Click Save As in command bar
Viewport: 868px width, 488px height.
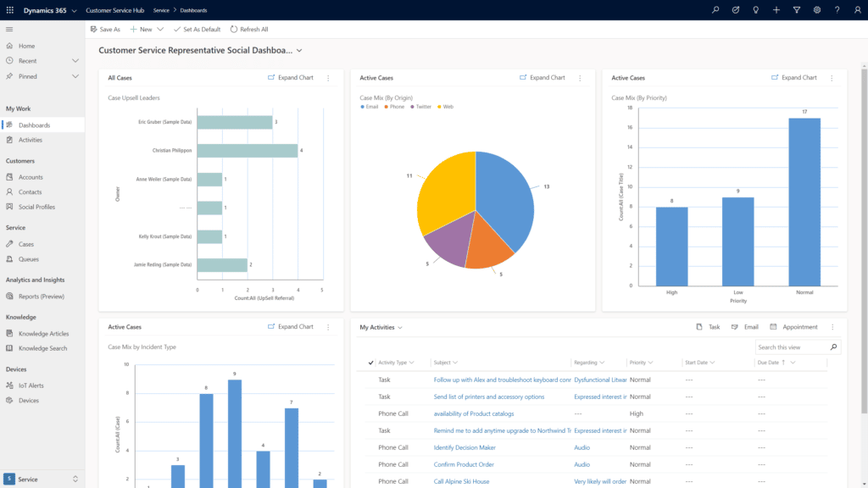click(x=105, y=30)
